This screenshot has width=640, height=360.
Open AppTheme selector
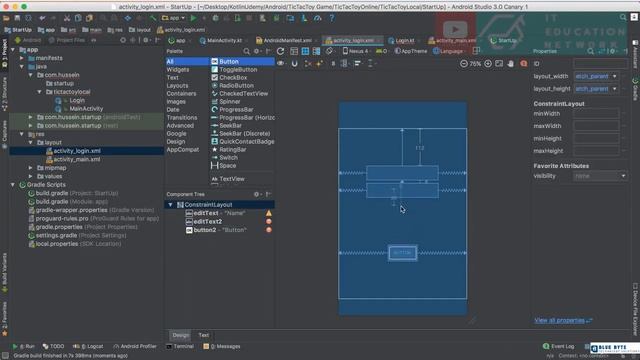pos(411,51)
